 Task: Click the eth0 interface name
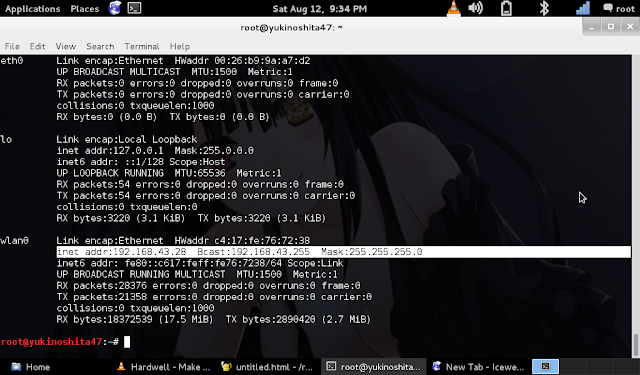(12, 61)
